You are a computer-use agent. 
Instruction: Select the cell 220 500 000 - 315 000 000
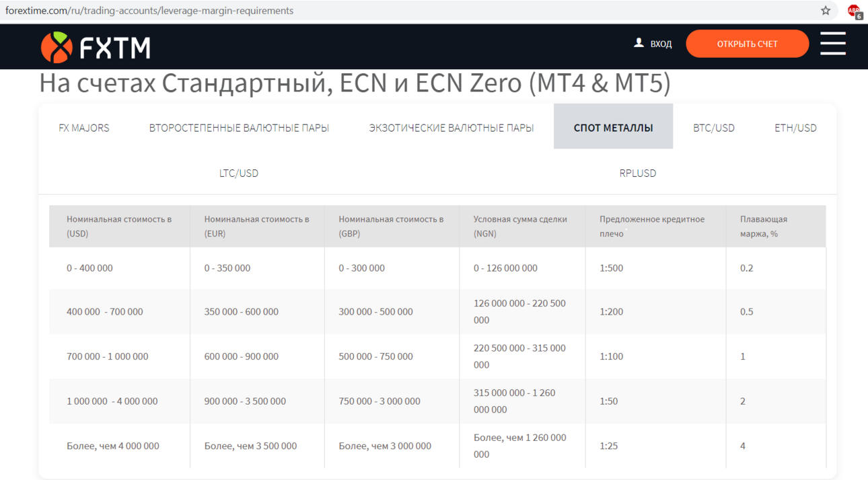pos(519,356)
